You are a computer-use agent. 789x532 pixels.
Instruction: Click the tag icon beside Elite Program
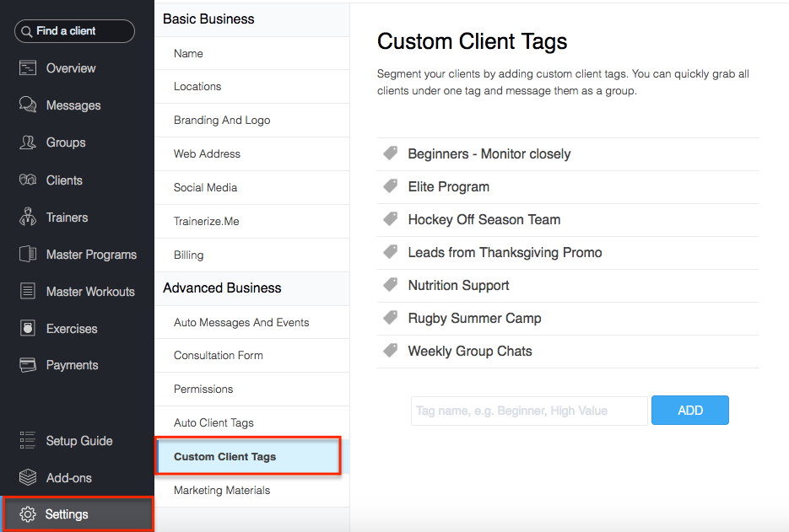coord(390,186)
